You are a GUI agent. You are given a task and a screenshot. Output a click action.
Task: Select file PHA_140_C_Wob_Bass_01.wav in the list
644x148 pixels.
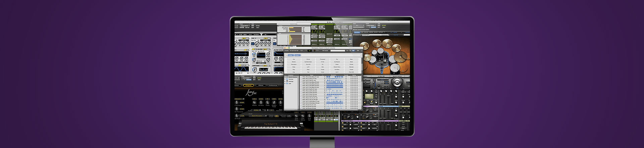311,101
